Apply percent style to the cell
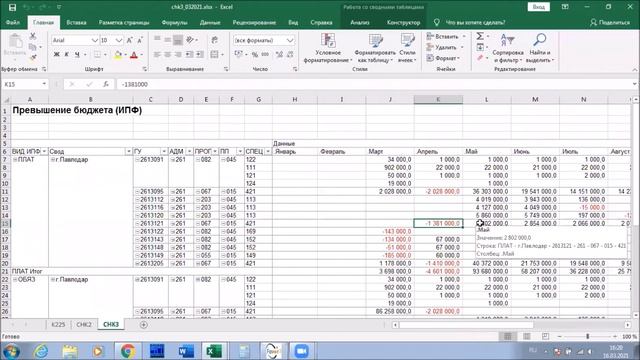 [255, 54]
